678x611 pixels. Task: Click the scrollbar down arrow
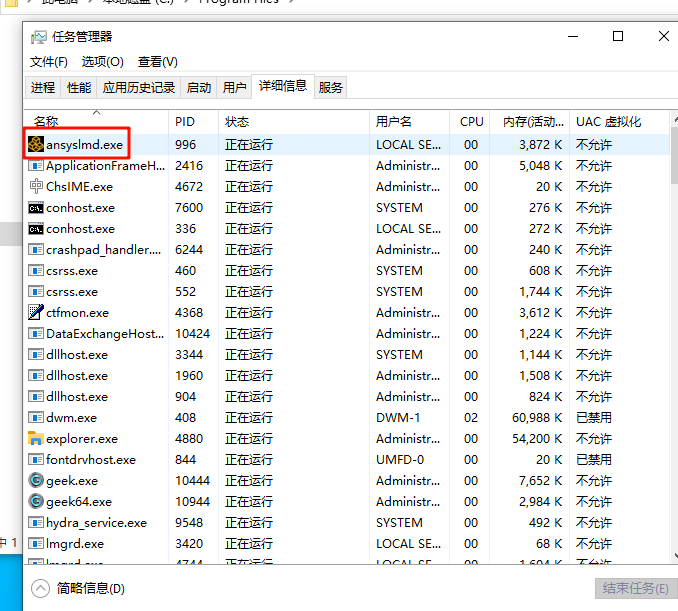coord(675,556)
